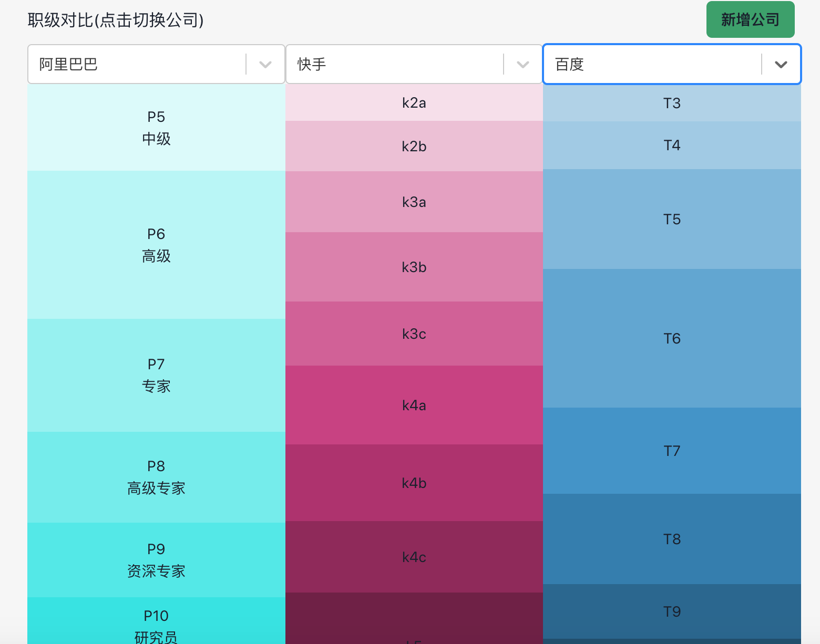
Task: Click the P7 专家 level block
Action: pyautogui.click(x=156, y=375)
